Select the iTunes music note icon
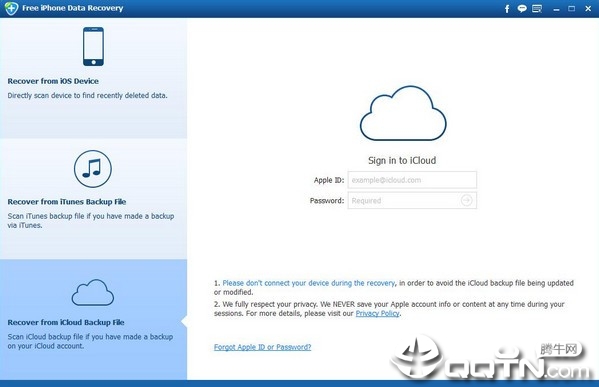This screenshot has height=387, width=599. coord(93,169)
